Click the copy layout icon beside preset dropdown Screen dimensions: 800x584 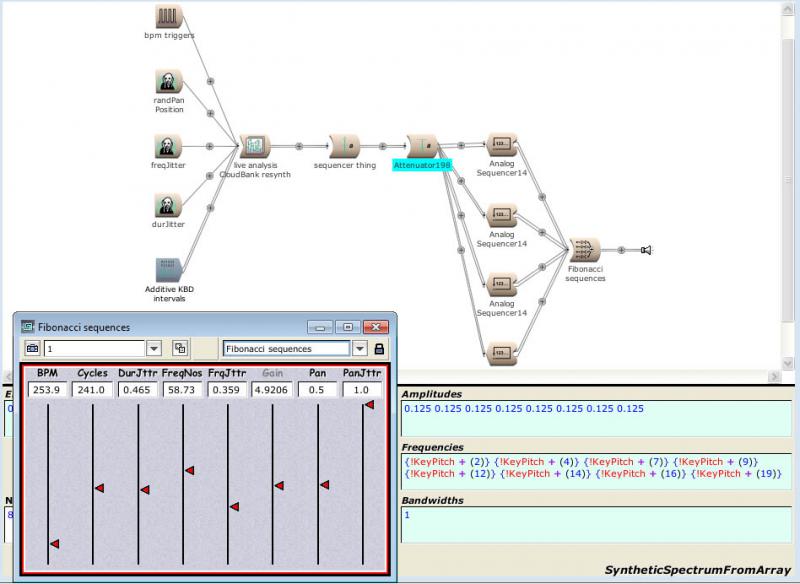tap(180, 348)
